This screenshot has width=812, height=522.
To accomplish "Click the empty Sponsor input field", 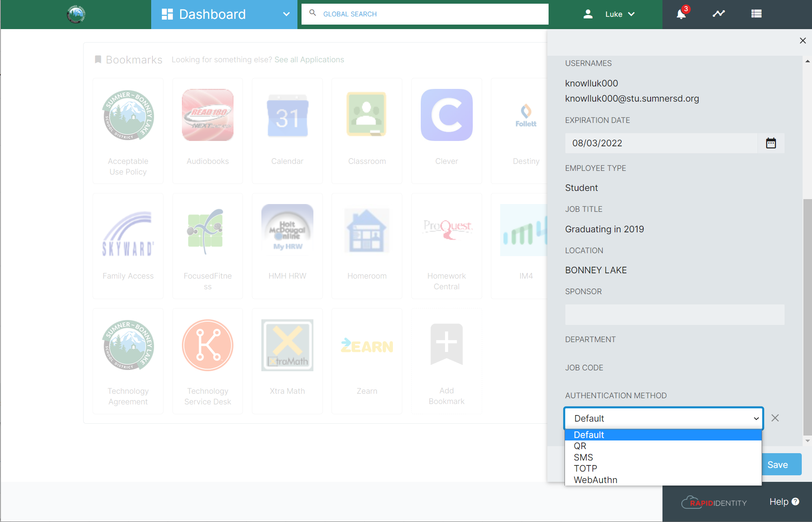I will 675,314.
